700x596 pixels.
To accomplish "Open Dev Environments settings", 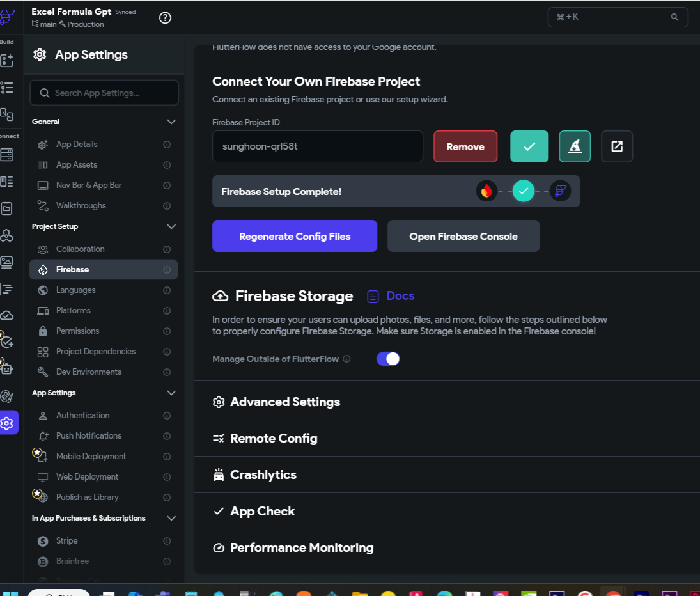I will 104,372.
